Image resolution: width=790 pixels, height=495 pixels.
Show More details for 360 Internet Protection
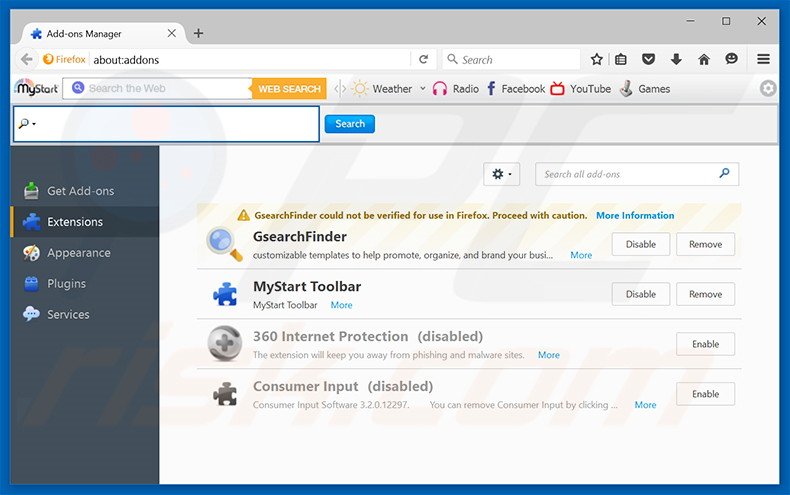click(x=549, y=355)
